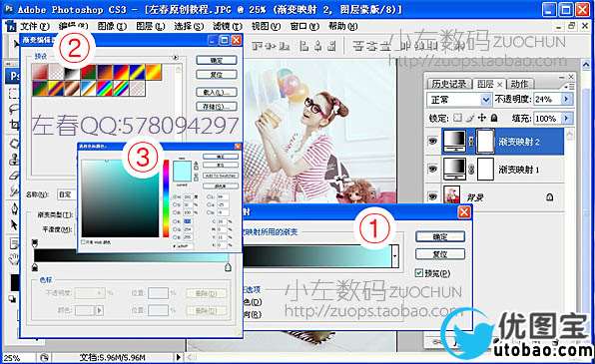Select the Path Selection arrow tool

coord(14,225)
